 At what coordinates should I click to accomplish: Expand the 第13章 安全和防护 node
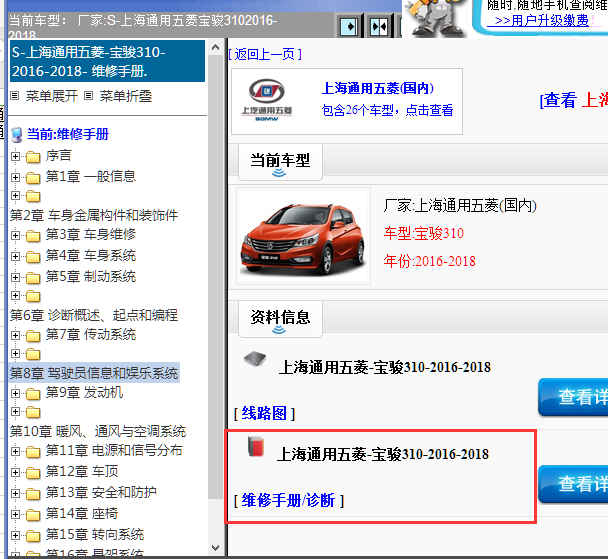pos(16,493)
